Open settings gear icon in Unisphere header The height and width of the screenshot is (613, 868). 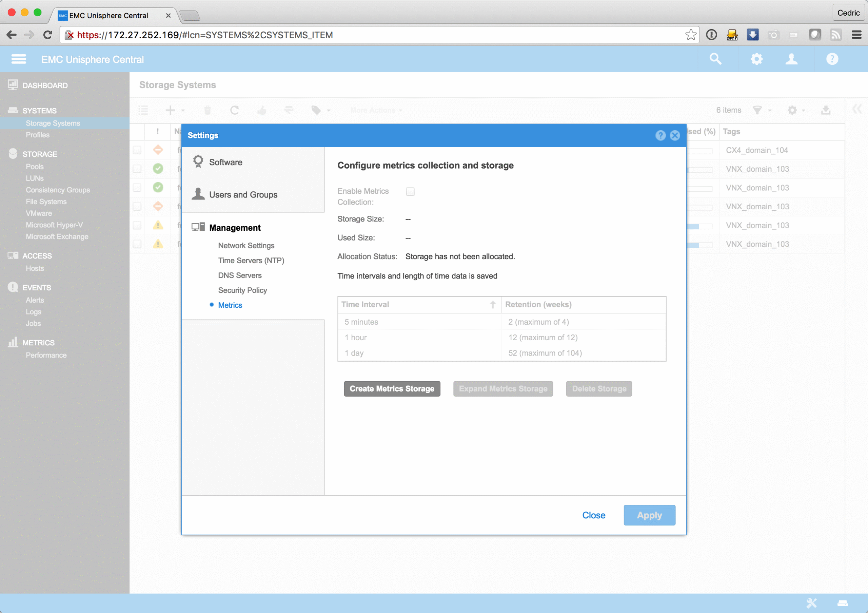(756, 59)
